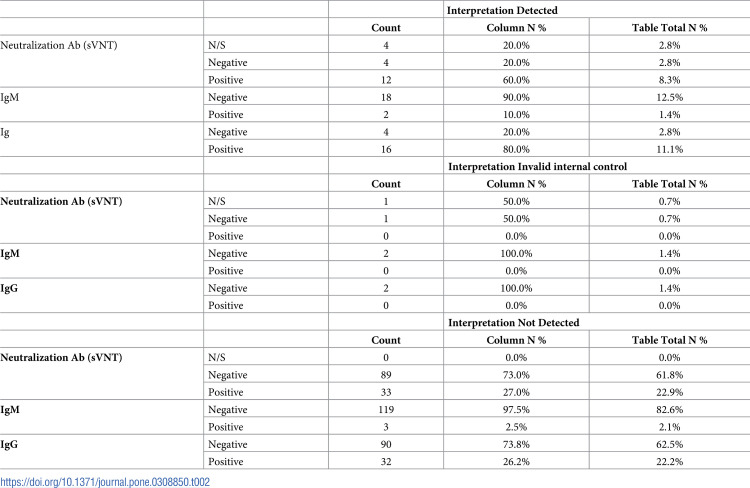Select the Interpretation Not Detected header
Image resolution: width=750 pixels, height=488 pixels.
coord(513,322)
